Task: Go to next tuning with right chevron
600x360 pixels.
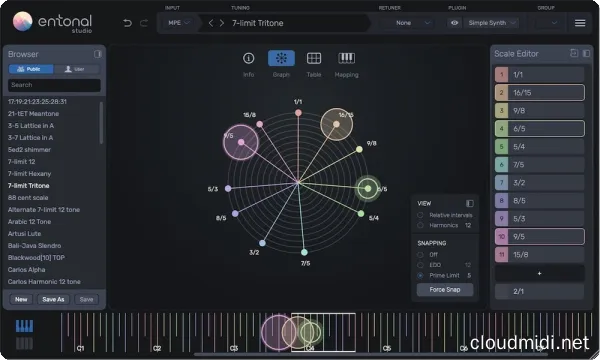Action: 222,23
